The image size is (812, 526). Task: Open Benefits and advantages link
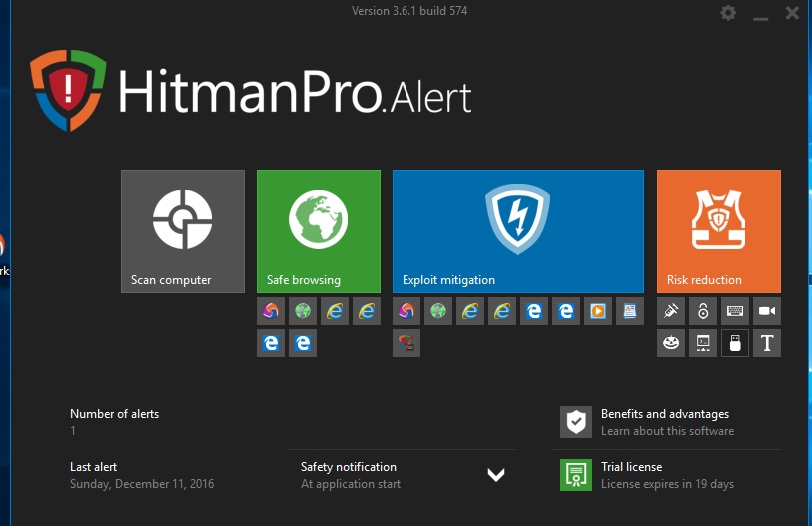point(665,414)
